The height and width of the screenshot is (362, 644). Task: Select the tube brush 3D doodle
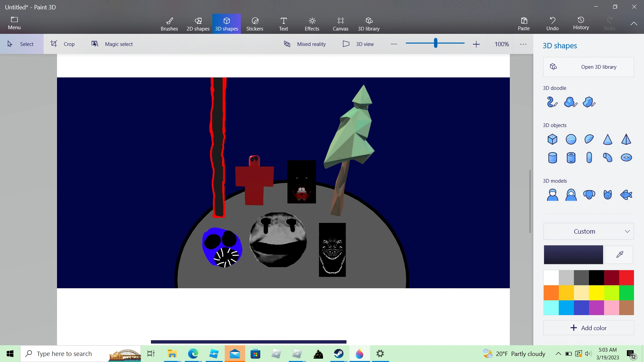(x=552, y=102)
